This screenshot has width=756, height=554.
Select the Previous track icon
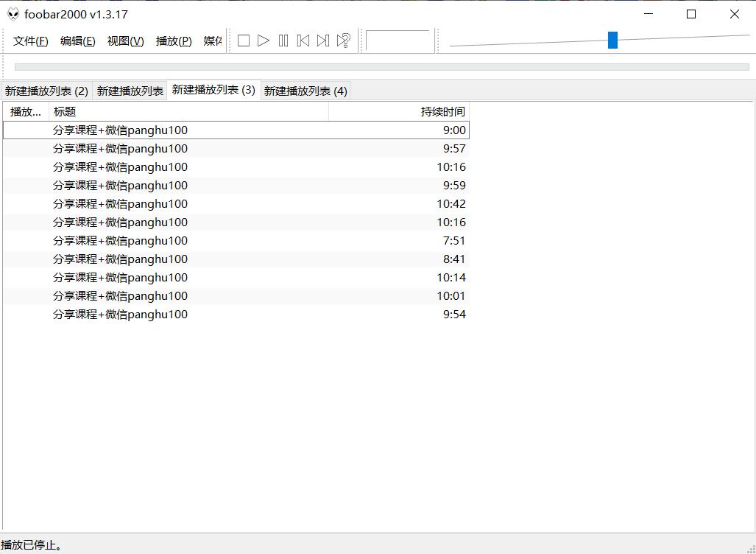coord(303,41)
